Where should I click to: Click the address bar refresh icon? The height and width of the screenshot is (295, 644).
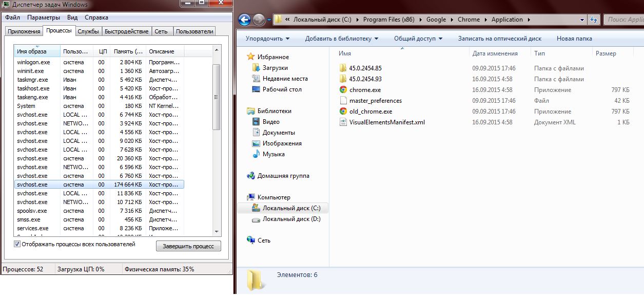point(594,20)
